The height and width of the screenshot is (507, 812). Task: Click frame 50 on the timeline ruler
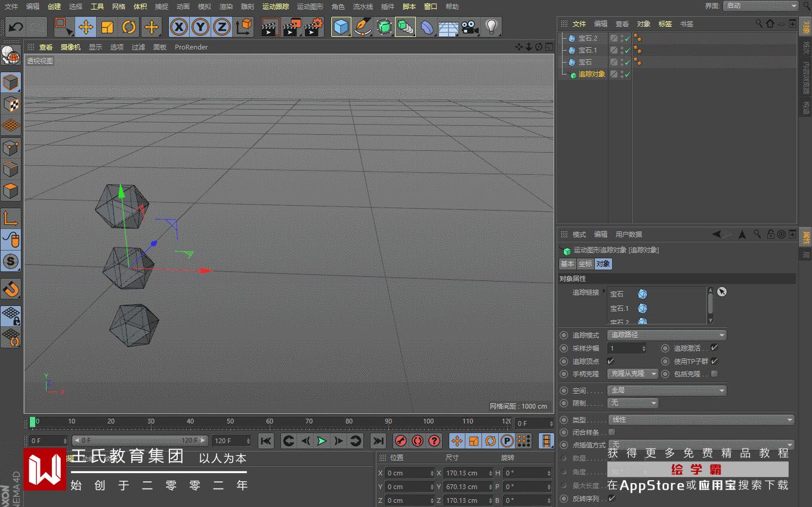[x=230, y=422]
